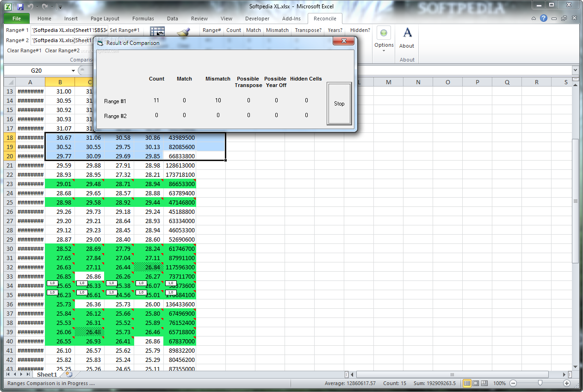Click the zoom slider handle
Image resolution: width=583 pixels, height=392 pixels.
[540, 383]
